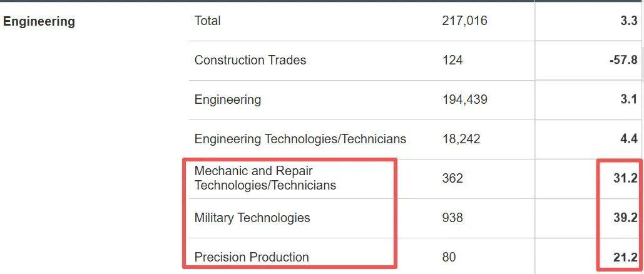Click Mechanic and Repair Technologies/Technicians label
Image resolution: width=644 pixels, height=274 pixels.
(265, 178)
